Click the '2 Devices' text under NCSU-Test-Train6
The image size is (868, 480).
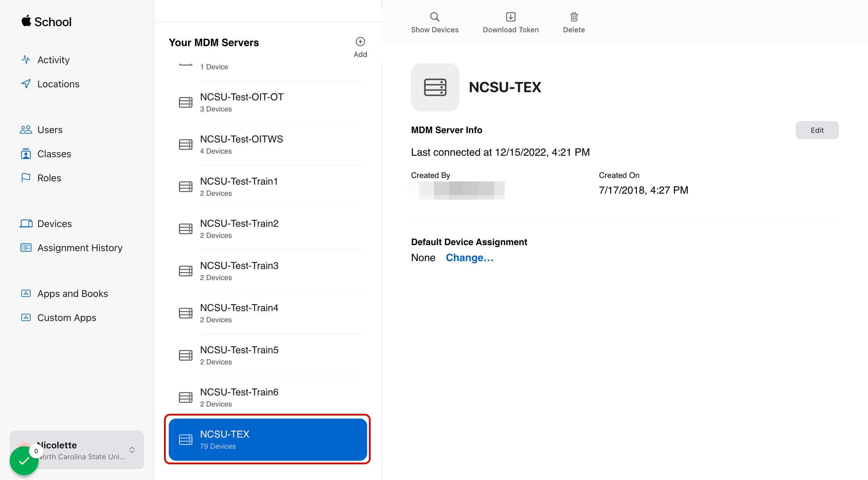[216, 404]
